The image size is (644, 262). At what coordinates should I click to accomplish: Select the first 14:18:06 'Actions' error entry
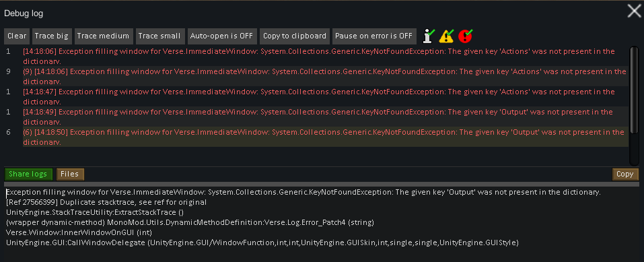[316, 57]
